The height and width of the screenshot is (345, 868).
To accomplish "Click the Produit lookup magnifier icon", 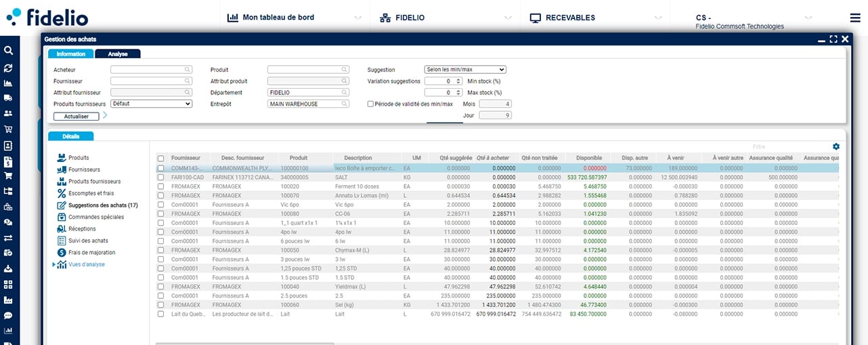I will (345, 69).
